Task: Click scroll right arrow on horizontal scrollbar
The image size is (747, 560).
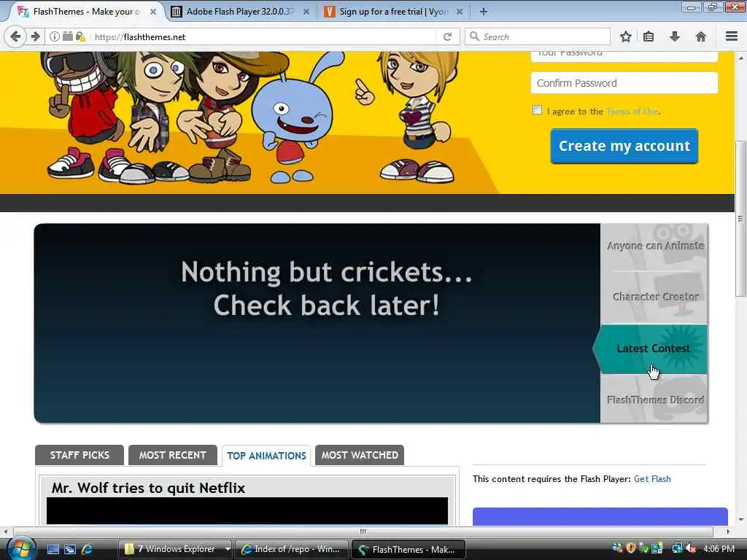Action: 728,532
